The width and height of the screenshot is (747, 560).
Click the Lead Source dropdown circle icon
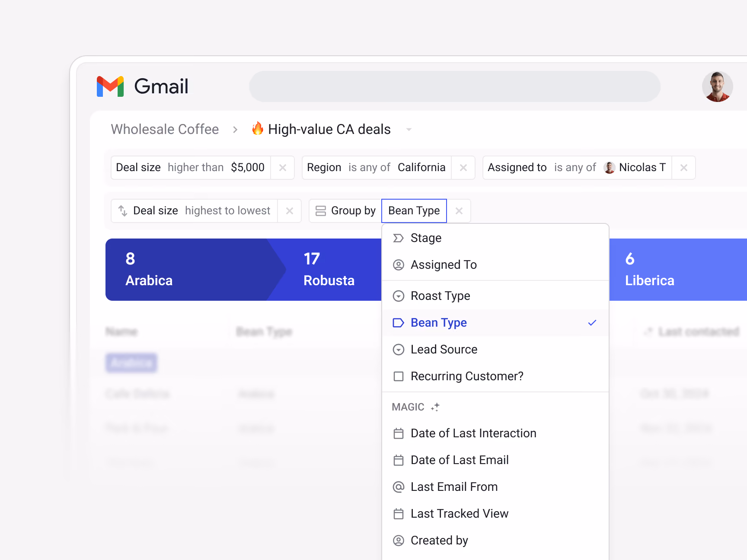pyautogui.click(x=399, y=350)
